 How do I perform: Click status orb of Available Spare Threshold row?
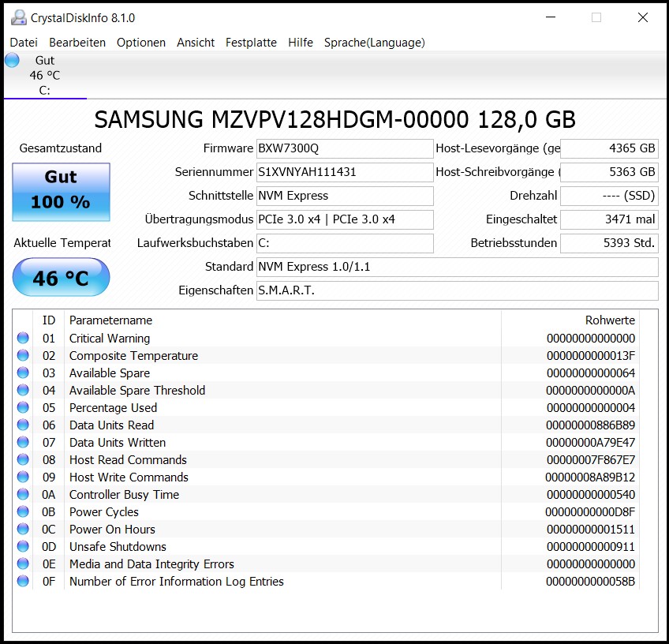(x=23, y=390)
